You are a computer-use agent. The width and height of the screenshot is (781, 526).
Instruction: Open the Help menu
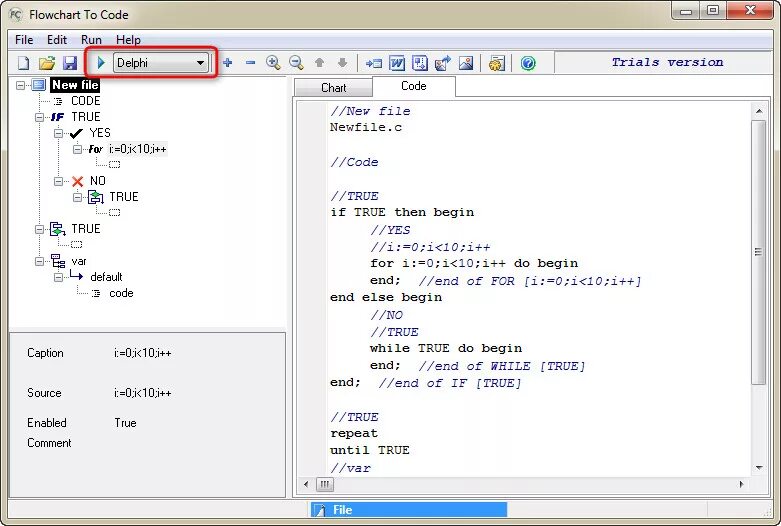click(129, 40)
